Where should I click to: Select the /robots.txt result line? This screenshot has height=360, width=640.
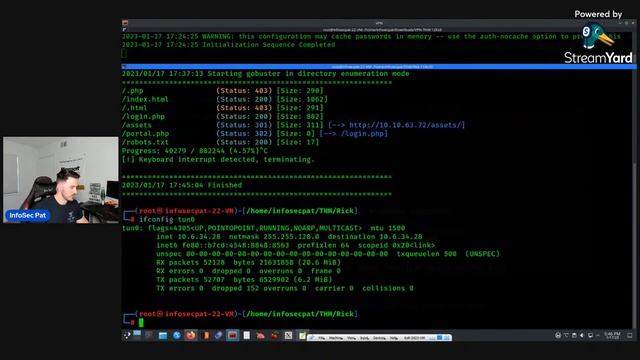pyautogui.click(x=220, y=142)
